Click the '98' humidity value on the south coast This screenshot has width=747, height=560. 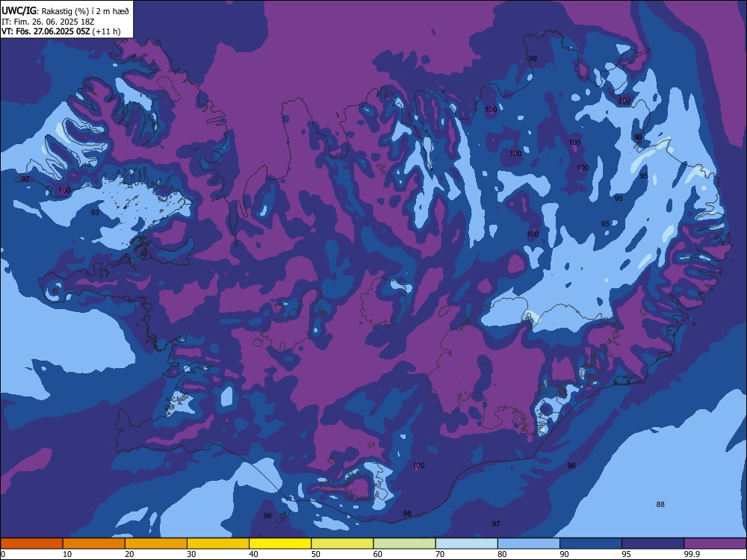point(407,514)
